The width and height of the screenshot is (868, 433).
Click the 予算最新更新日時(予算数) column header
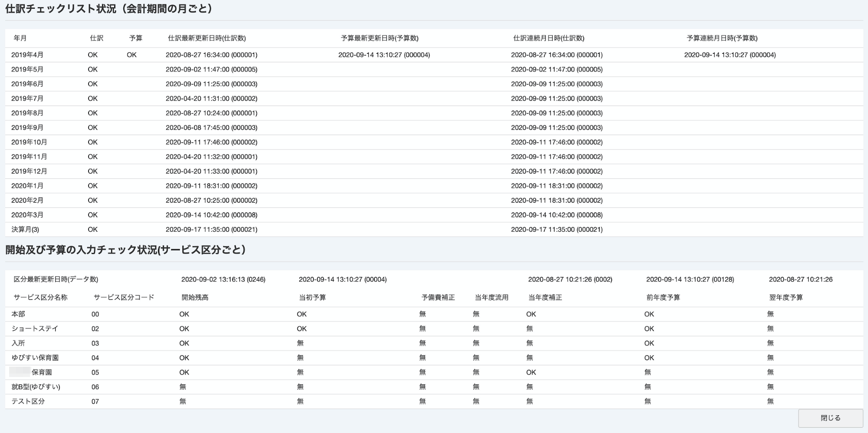(x=380, y=38)
